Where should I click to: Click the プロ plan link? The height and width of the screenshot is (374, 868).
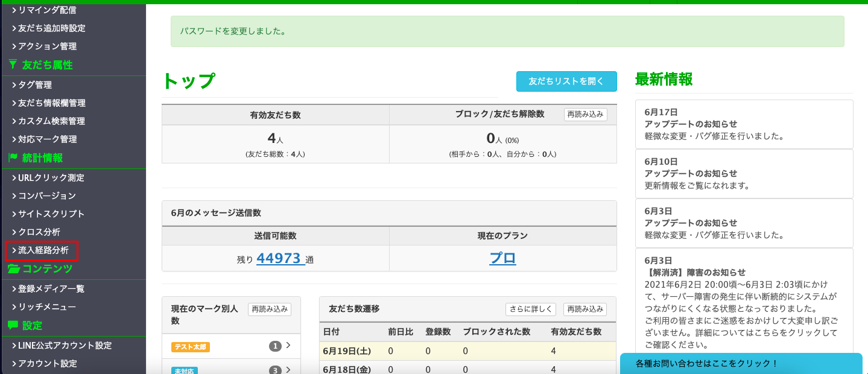(502, 259)
